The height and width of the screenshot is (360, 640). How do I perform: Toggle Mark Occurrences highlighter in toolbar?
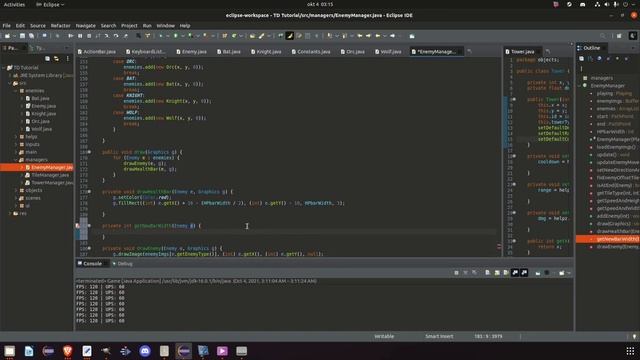tap(289, 36)
